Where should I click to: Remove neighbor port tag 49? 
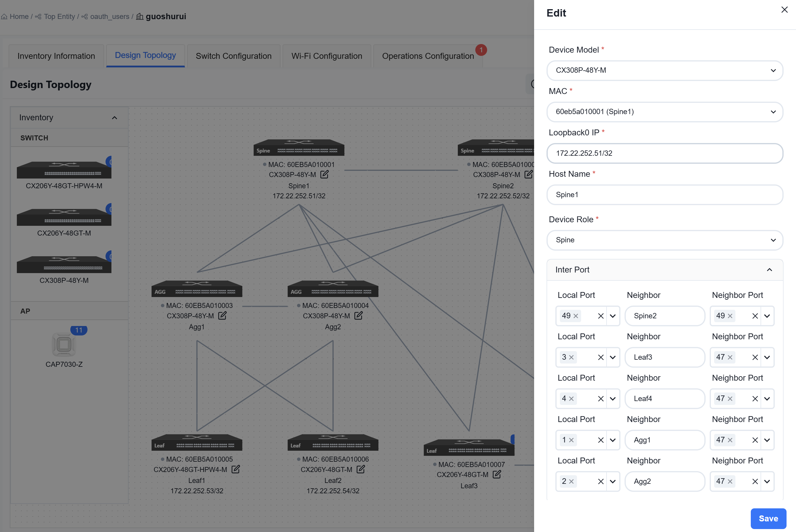tap(730, 316)
